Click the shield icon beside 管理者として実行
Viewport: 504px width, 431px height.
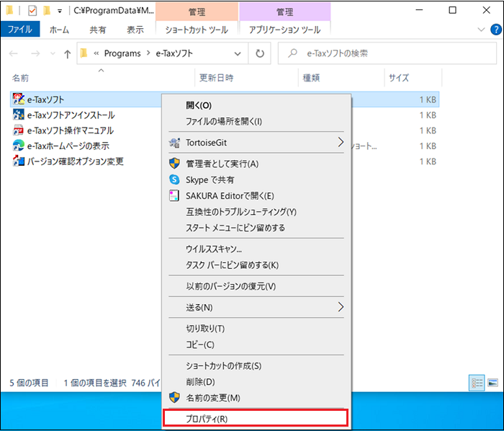[174, 164]
